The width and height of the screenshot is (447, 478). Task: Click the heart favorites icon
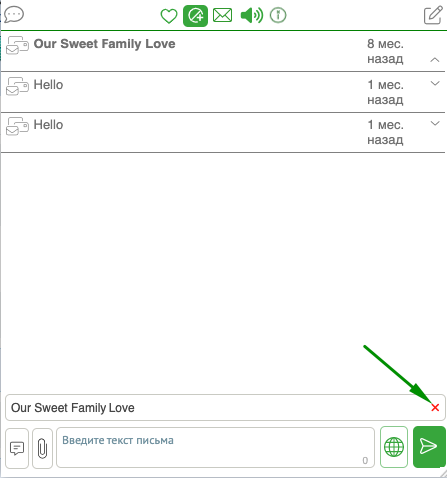[x=169, y=16]
